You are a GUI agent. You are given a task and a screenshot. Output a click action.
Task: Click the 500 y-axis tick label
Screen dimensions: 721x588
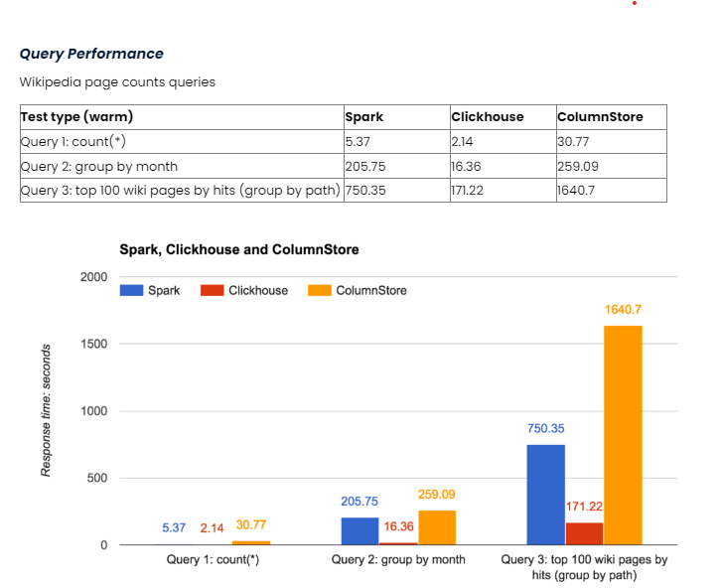[97, 478]
